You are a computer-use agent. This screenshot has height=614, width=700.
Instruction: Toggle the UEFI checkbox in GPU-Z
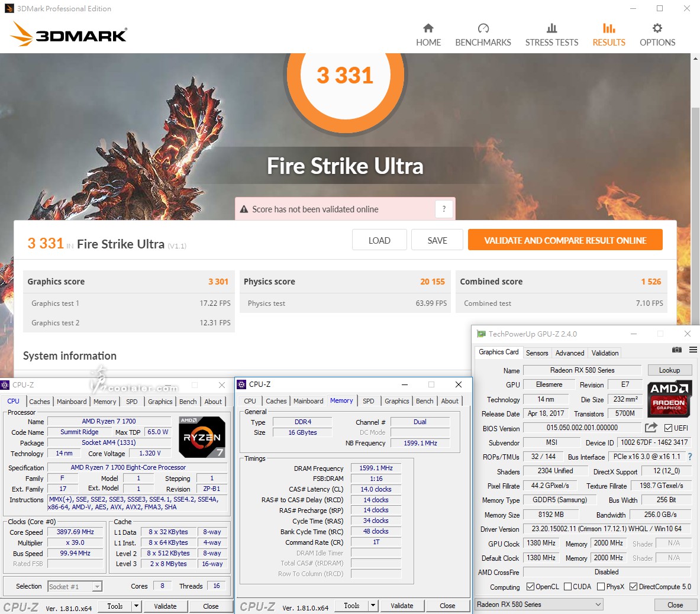[668, 428]
